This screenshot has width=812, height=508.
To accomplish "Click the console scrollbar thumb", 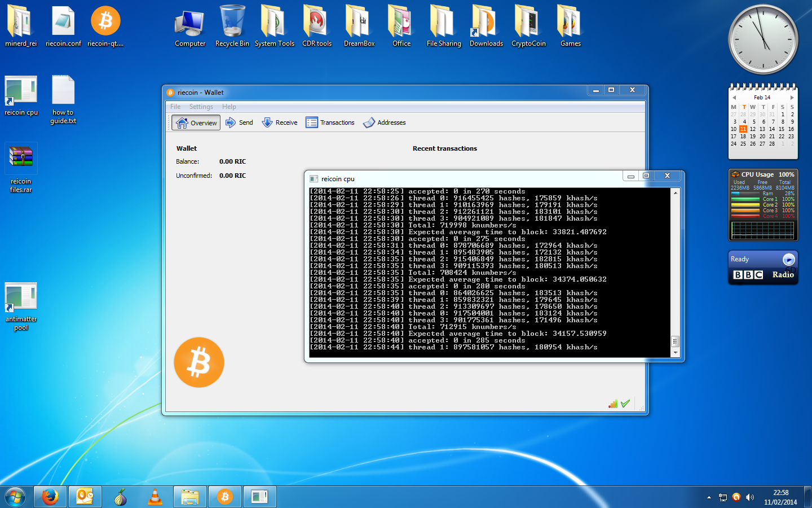I will click(x=675, y=341).
